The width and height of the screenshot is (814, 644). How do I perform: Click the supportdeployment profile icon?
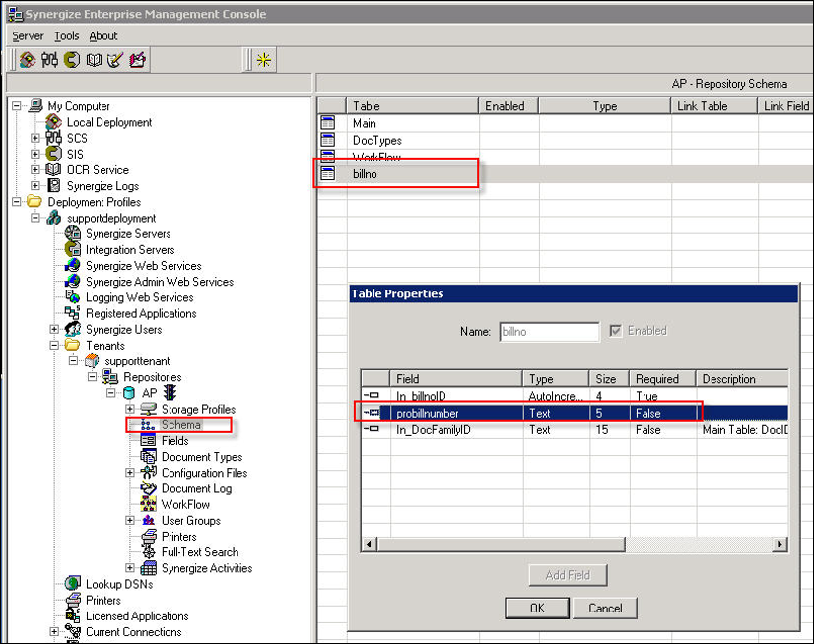tap(54, 218)
